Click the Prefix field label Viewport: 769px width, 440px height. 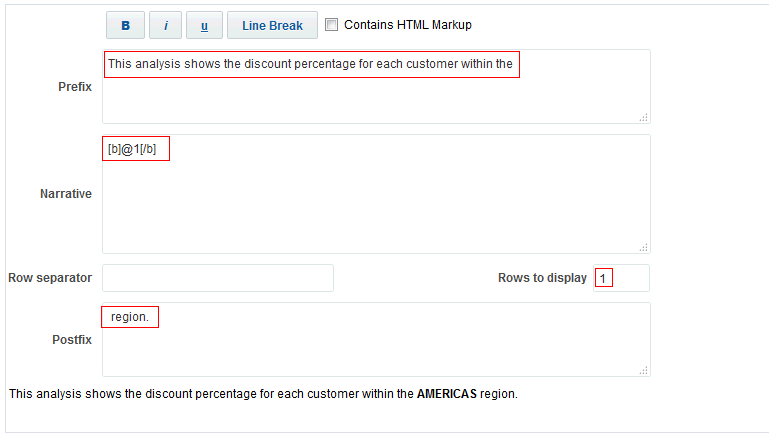pos(75,87)
